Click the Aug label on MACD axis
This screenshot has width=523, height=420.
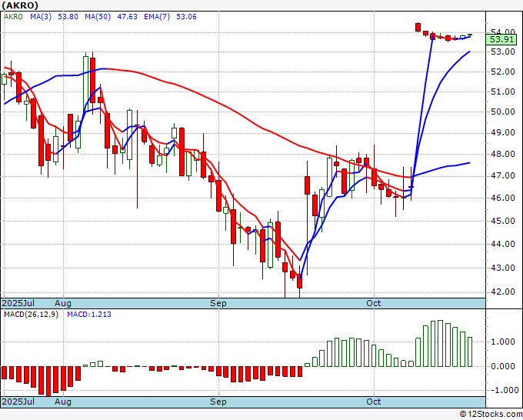point(63,402)
